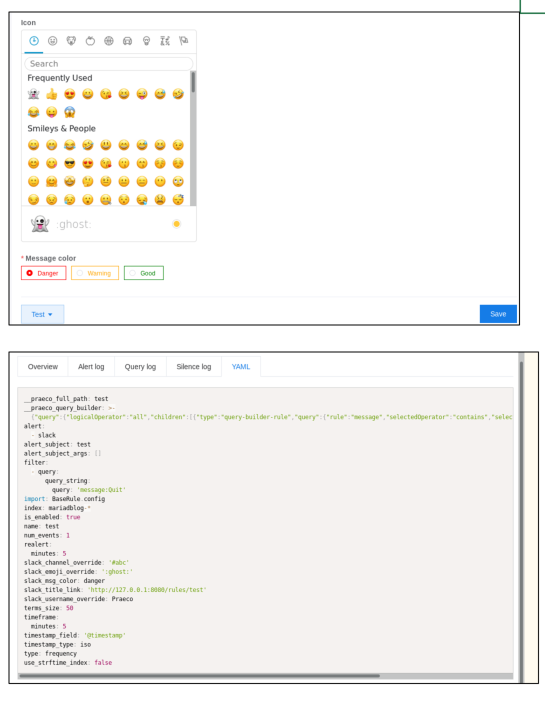Click the 'timestamp_type: iso' line
Screen dimensions: 545x706
pyautogui.click(x=58, y=645)
